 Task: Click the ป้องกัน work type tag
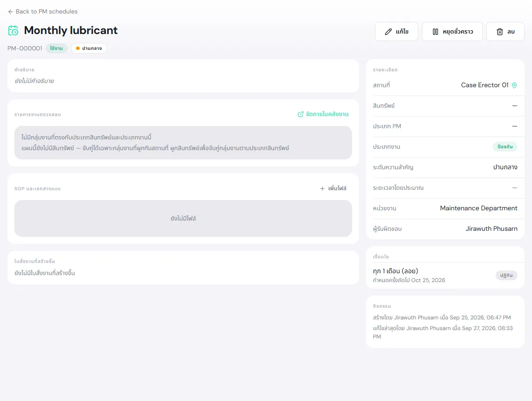pyautogui.click(x=505, y=146)
